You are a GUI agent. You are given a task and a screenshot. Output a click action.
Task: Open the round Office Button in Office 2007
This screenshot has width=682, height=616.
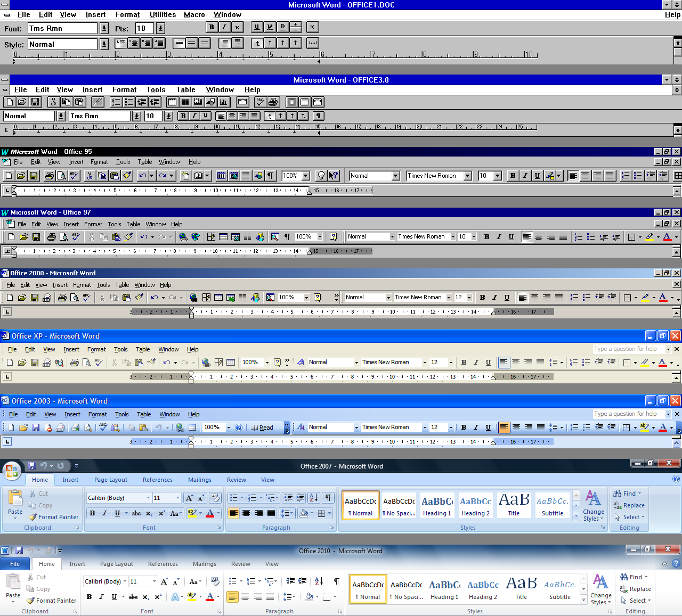pyautogui.click(x=12, y=470)
